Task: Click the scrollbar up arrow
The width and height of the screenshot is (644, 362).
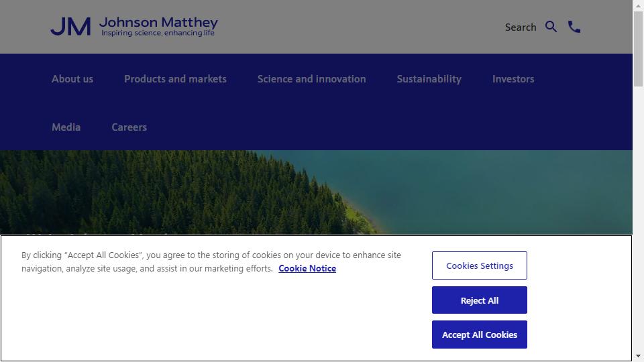Action: coord(638,5)
